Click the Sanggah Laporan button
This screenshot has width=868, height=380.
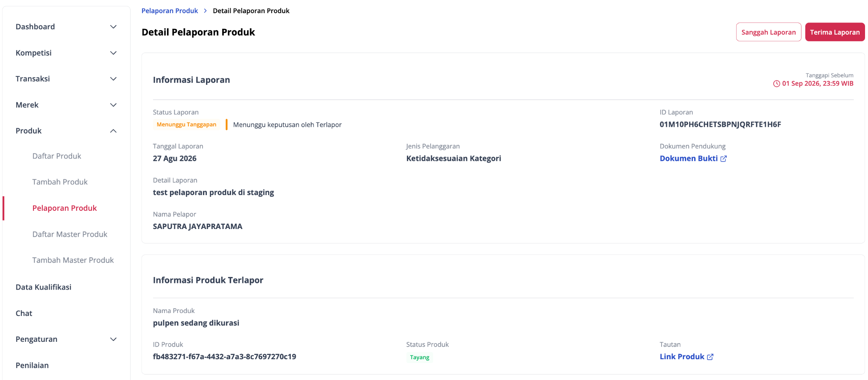pos(768,32)
